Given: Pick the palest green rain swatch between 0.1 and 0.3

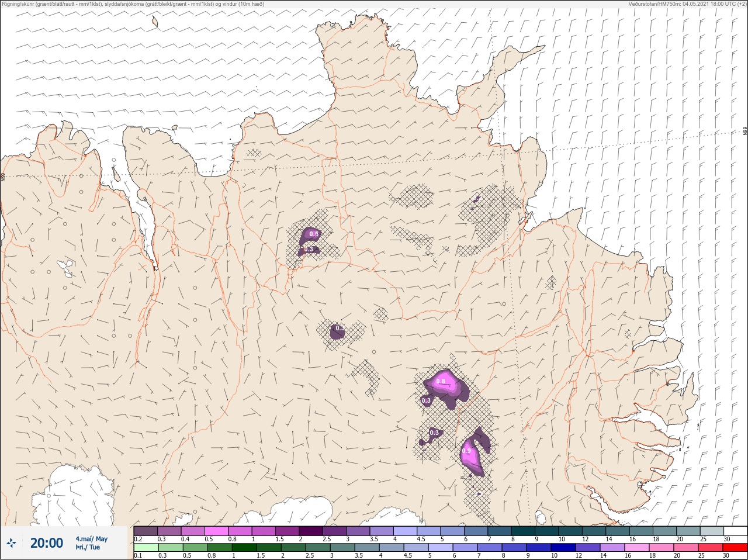Looking at the screenshot, I should [x=146, y=548].
